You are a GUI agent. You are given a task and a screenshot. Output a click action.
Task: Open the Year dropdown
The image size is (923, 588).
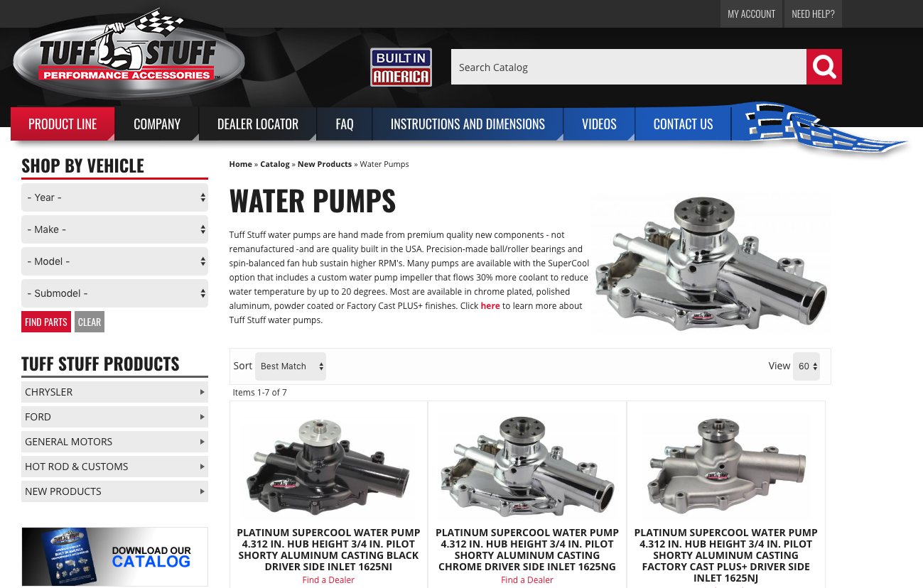pyautogui.click(x=114, y=197)
